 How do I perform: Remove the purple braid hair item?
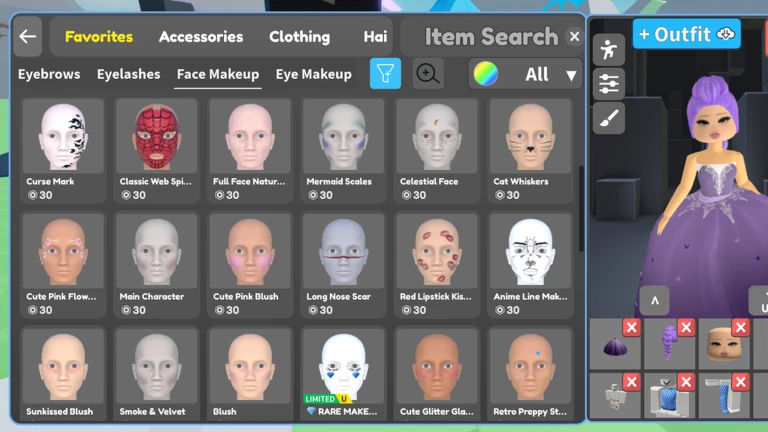pos(686,328)
